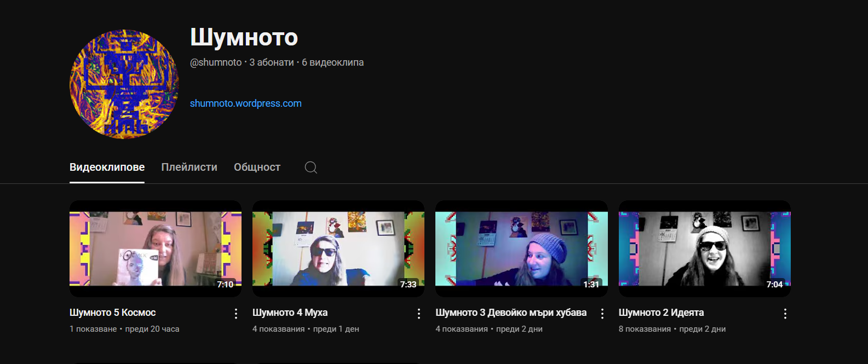Open the Общност tab
The width and height of the screenshot is (868, 364).
pos(257,167)
